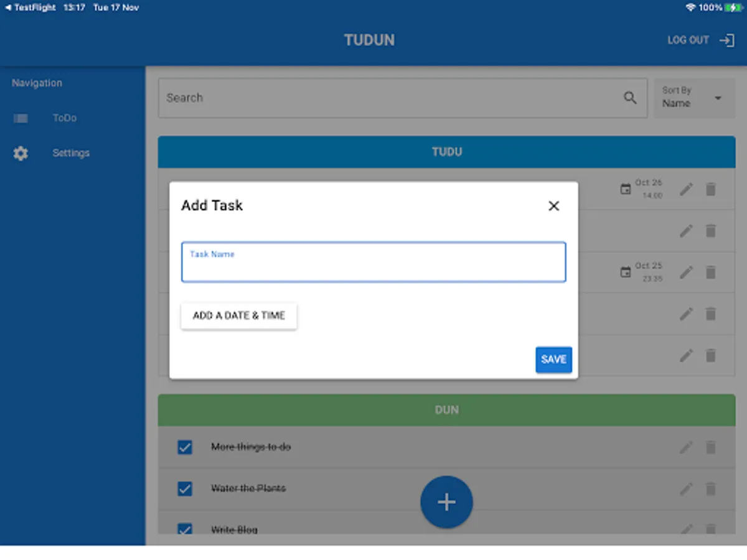Uncheck the Water the Plants task
Viewport: 747px width, 560px height.
coord(185,488)
